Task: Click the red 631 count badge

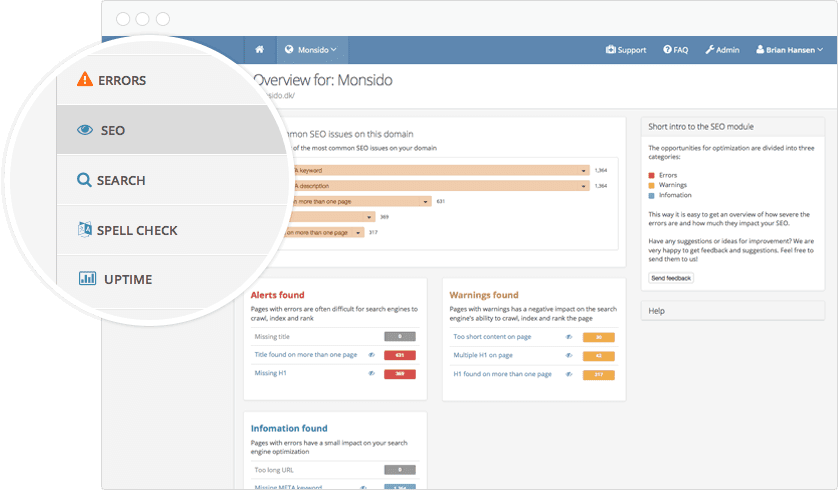Action: coord(400,355)
